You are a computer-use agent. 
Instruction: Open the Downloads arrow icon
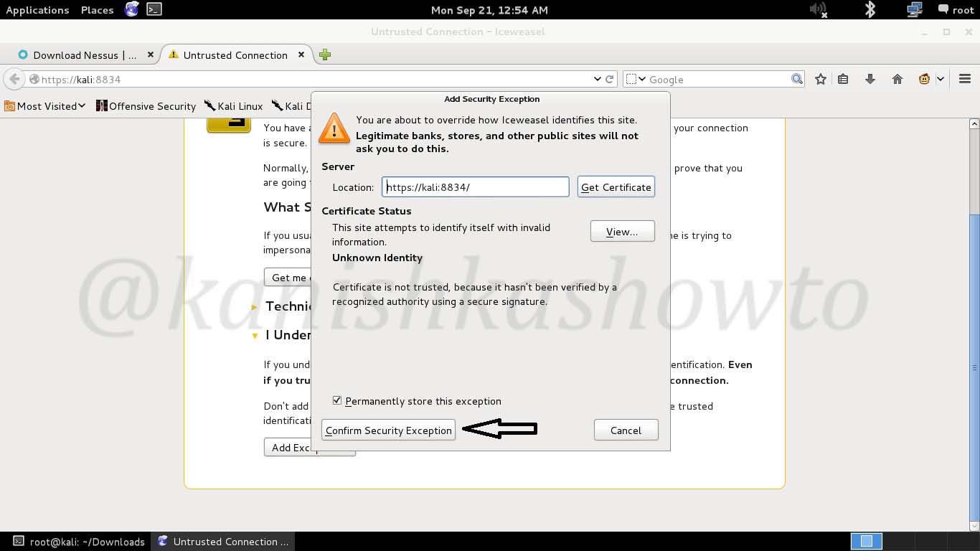870,80
